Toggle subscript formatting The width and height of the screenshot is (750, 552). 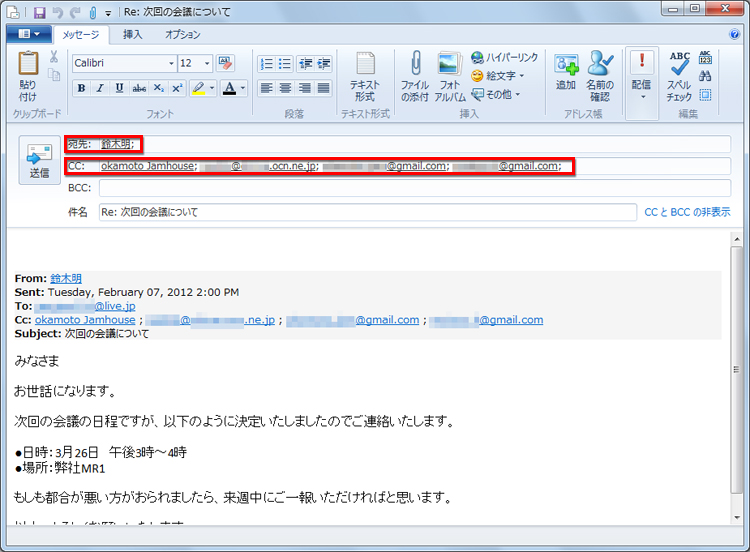(158, 88)
